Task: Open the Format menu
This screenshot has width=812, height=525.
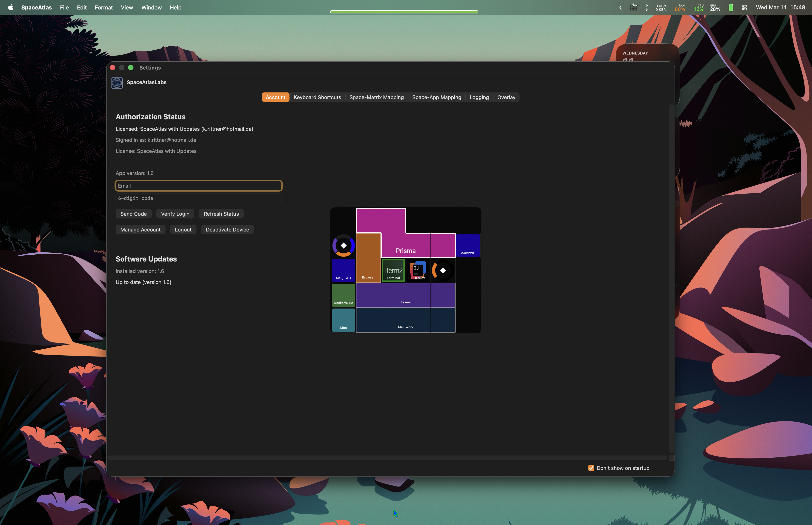Action: tap(104, 8)
